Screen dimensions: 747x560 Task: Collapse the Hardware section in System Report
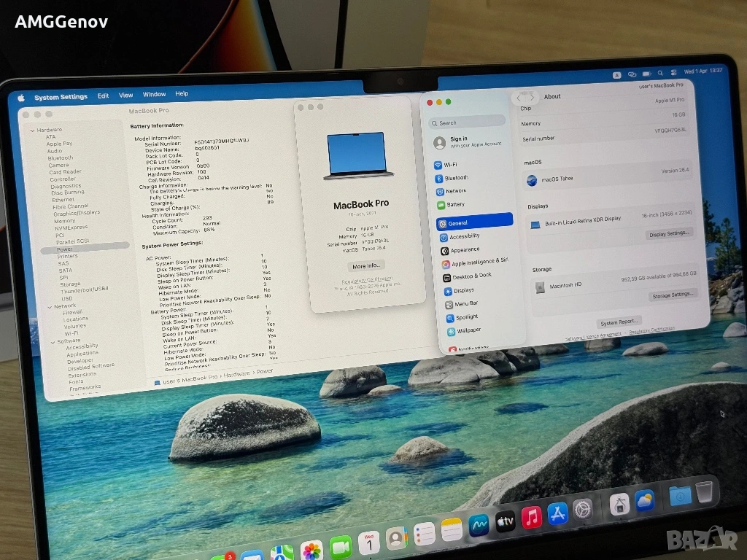coord(31,131)
